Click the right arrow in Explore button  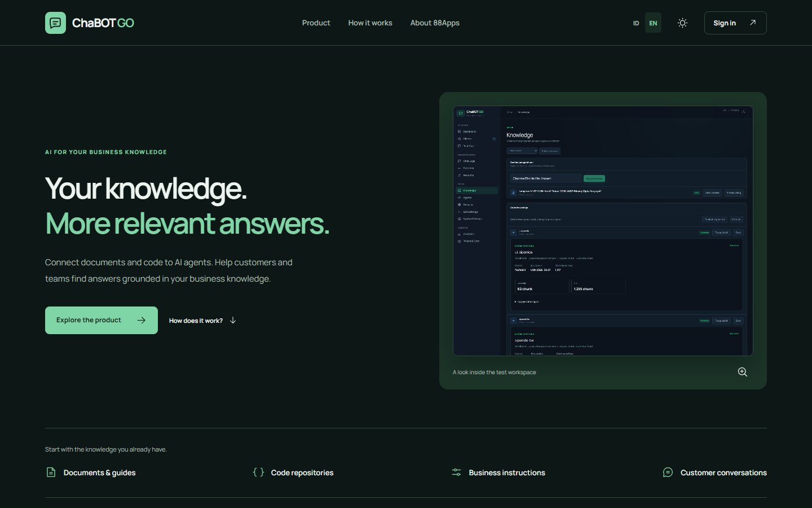tap(142, 320)
